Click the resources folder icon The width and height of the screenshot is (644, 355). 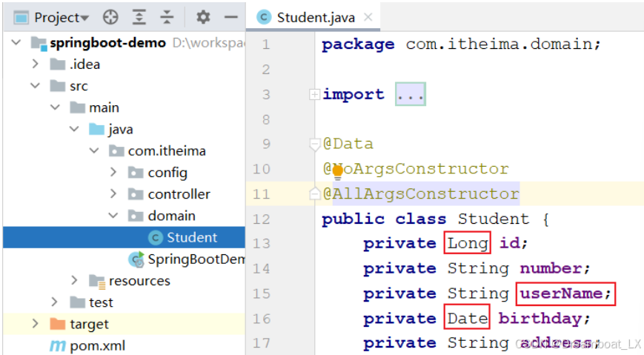coord(97,281)
